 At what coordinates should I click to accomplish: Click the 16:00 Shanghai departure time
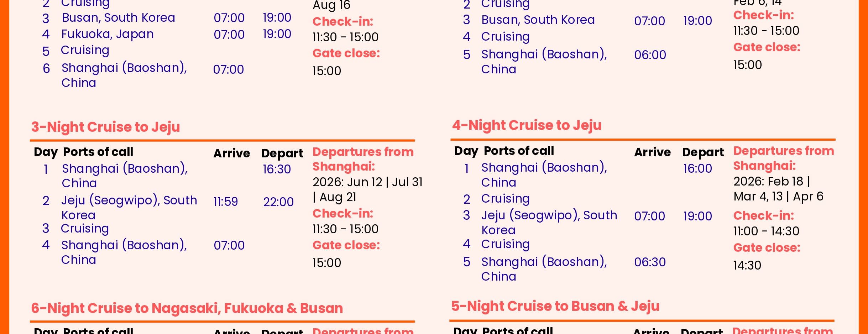(697, 168)
